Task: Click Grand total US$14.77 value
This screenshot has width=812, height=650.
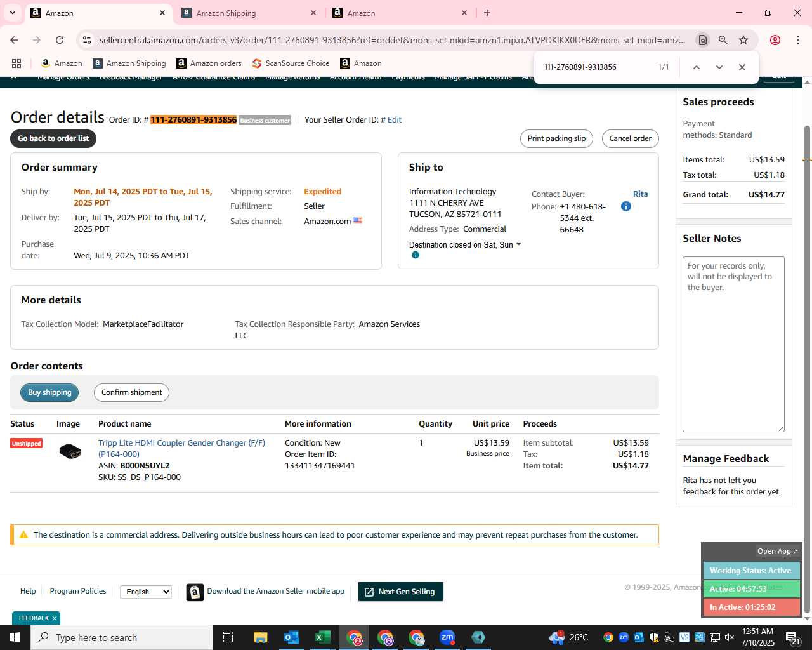Action: tap(766, 195)
